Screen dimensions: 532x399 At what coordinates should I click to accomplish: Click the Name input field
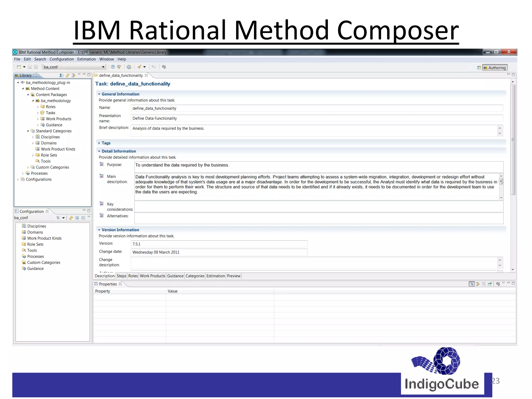coord(317,108)
